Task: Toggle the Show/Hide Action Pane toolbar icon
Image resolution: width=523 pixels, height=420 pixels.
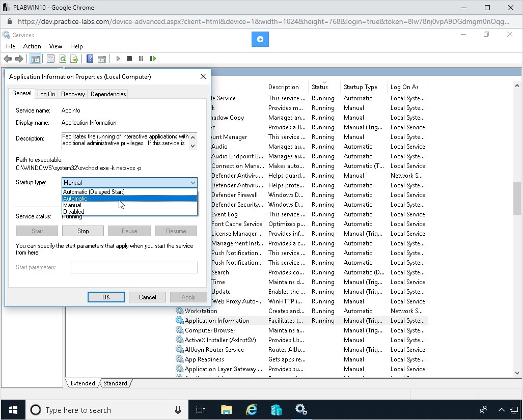Action: [x=102, y=59]
